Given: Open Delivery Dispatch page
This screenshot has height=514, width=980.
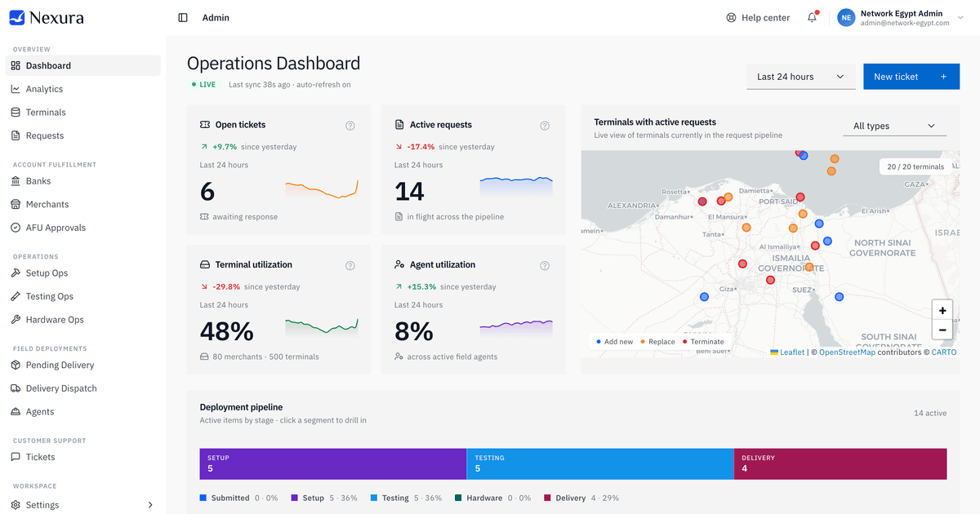Looking at the screenshot, I should tap(82, 388).
